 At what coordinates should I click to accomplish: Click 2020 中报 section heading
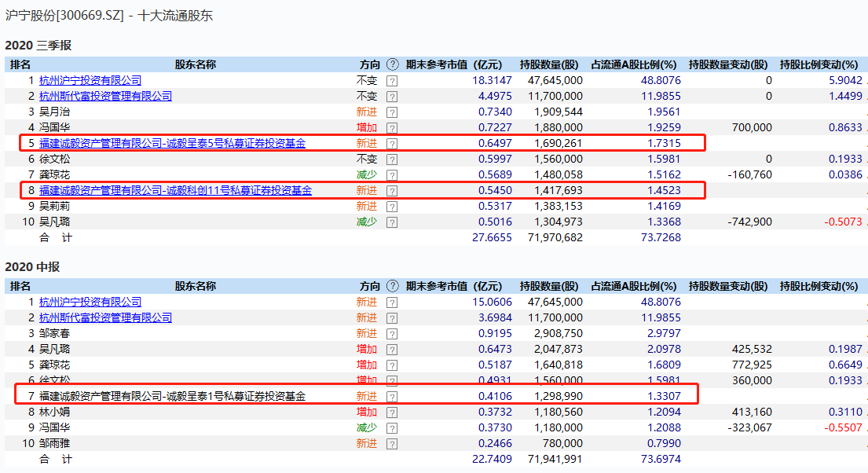tap(32, 266)
